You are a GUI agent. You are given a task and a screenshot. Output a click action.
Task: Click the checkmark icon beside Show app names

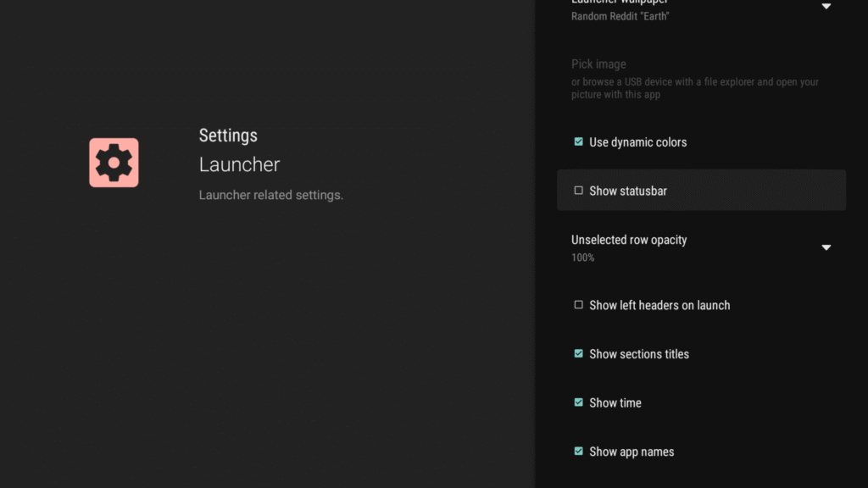click(578, 451)
